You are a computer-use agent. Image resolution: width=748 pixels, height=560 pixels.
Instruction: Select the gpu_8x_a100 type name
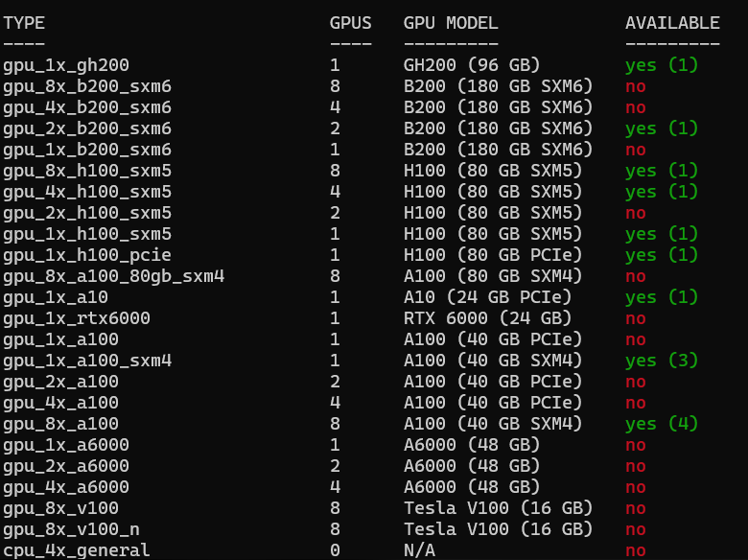coord(60,424)
